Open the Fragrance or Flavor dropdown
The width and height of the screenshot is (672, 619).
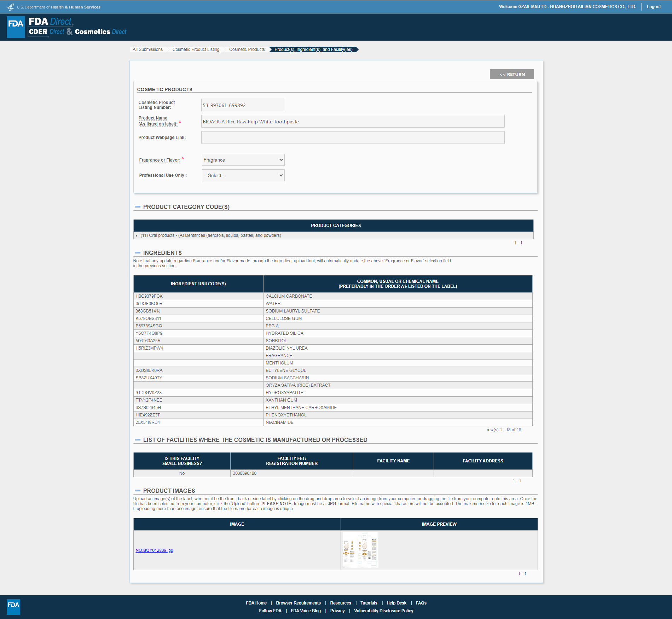[243, 160]
